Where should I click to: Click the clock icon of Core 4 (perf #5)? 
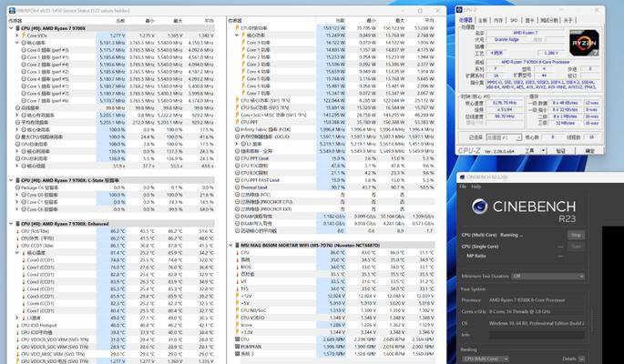point(24,79)
